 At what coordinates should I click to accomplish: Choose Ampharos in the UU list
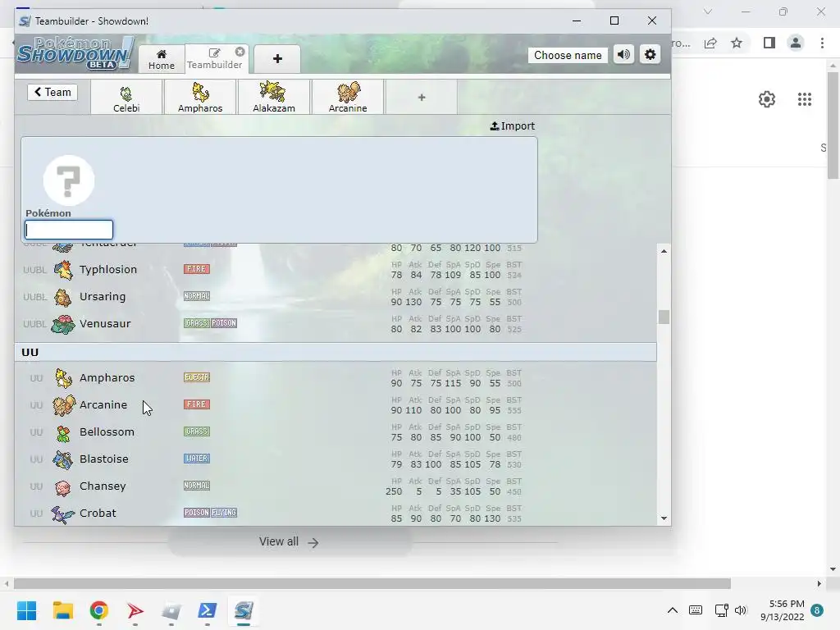click(x=336, y=378)
